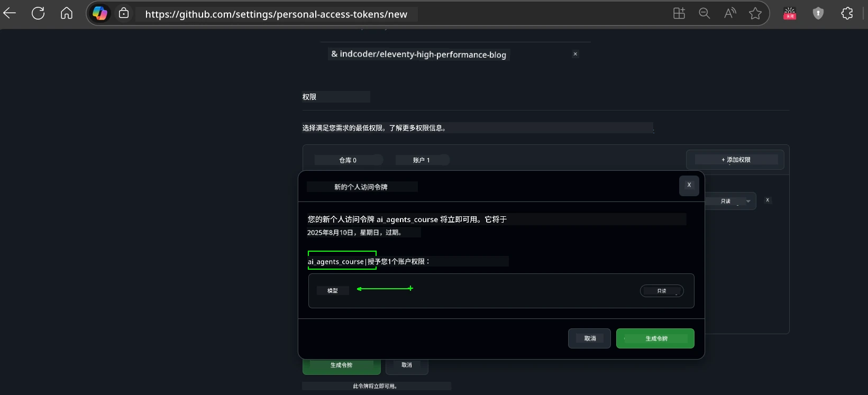The image size is (868, 395).
Task: Click green 生成令牌 button in dialog
Action: (x=655, y=338)
